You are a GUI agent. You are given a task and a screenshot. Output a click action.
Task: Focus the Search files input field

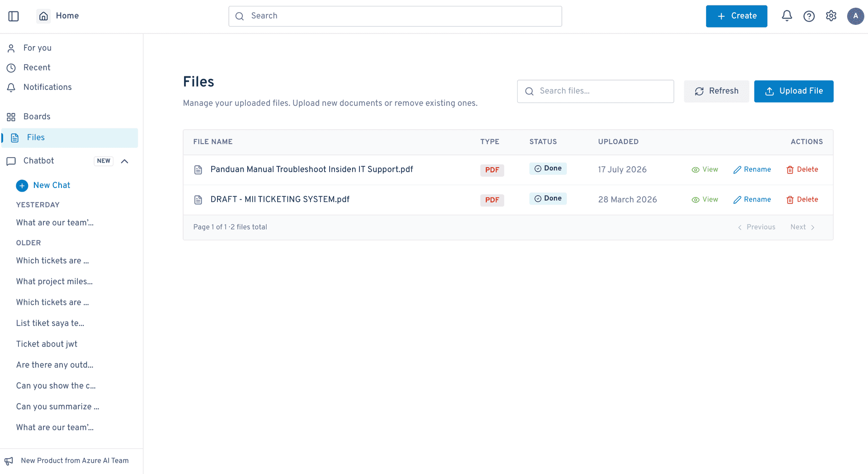point(595,91)
